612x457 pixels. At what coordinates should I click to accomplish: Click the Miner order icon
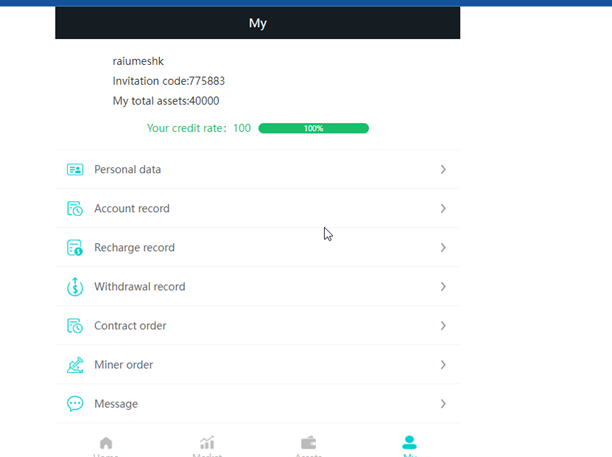(75, 365)
